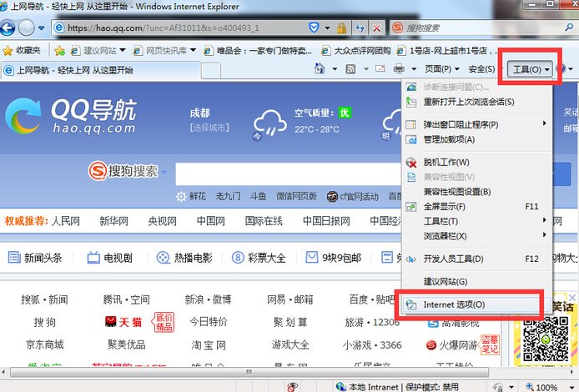Choose 建议网站(G) menu item
The width and height of the screenshot is (579, 392).
(476, 282)
